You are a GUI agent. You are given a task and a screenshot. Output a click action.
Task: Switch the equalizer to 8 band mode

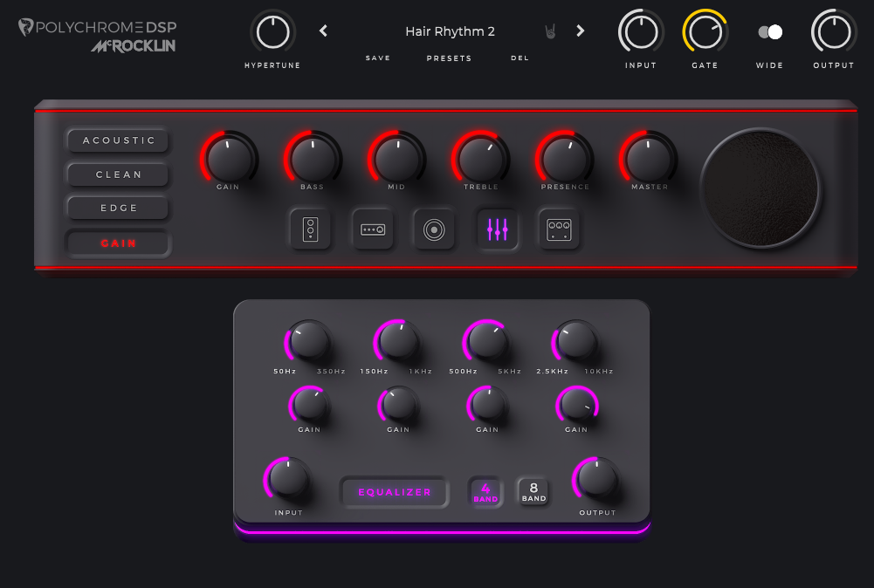point(533,492)
